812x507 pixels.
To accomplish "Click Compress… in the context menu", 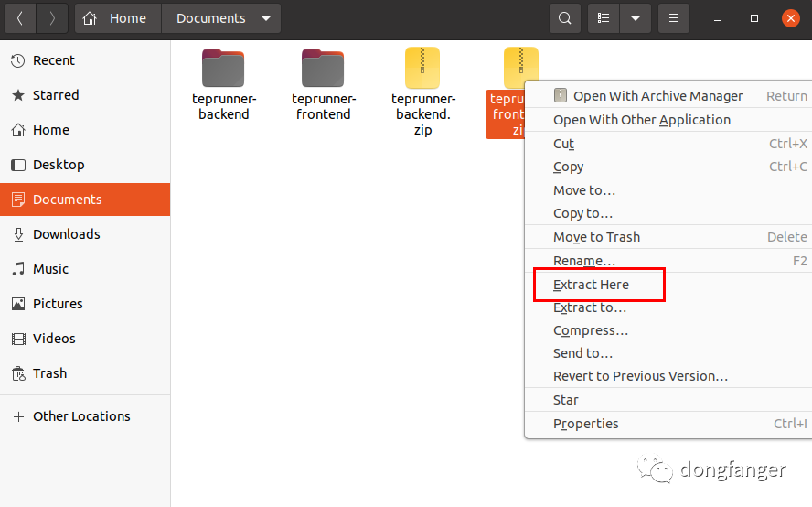I will coord(591,330).
